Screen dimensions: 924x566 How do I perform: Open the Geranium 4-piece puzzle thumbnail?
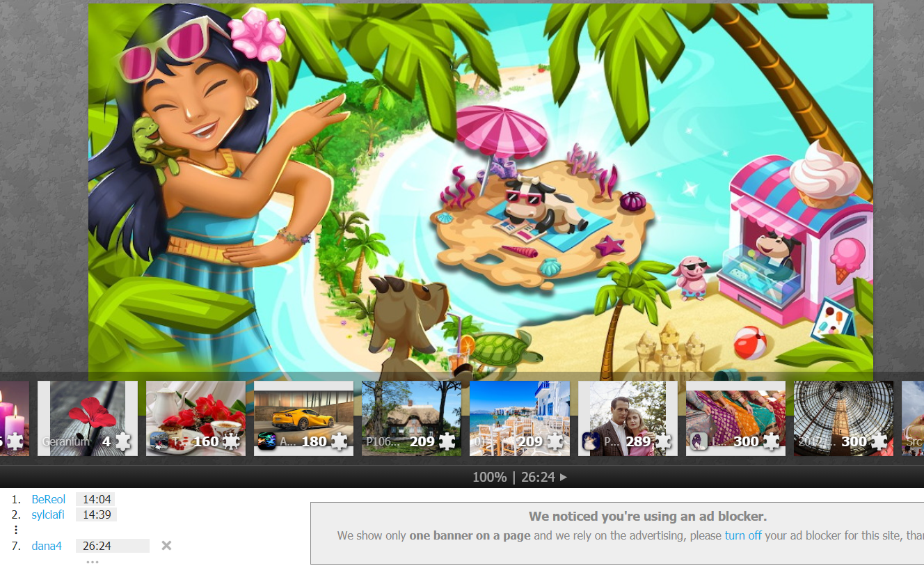point(87,418)
